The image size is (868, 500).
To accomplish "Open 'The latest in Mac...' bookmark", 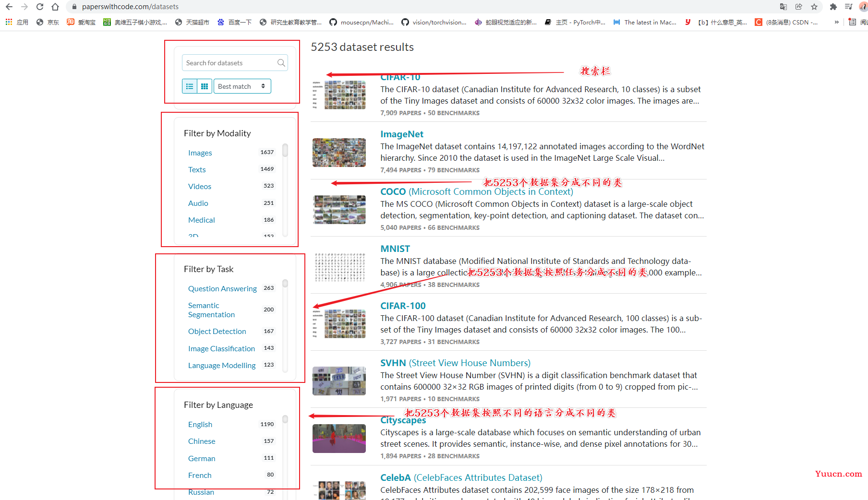I will 645,22.
